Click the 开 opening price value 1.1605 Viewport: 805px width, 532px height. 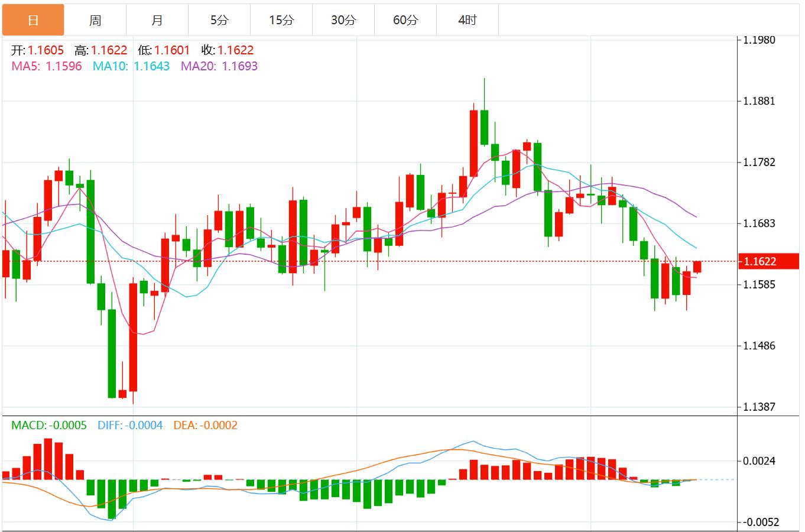tap(46, 51)
